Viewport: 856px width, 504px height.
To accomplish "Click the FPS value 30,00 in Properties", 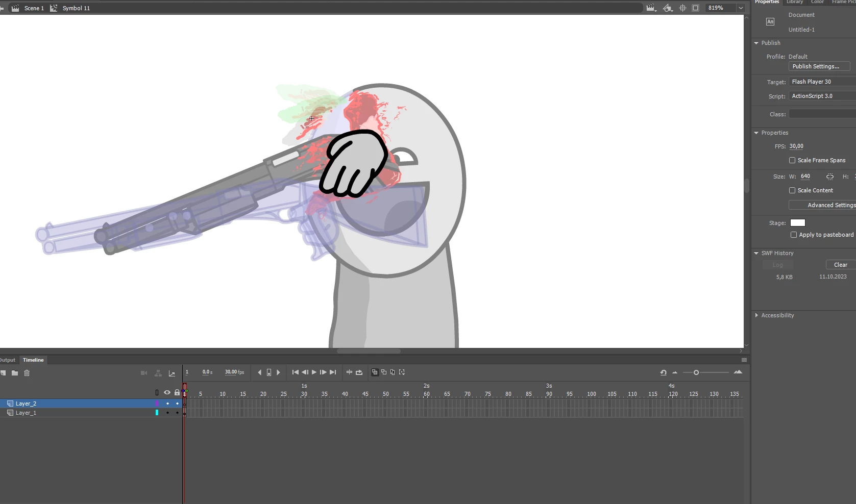I will (796, 146).
